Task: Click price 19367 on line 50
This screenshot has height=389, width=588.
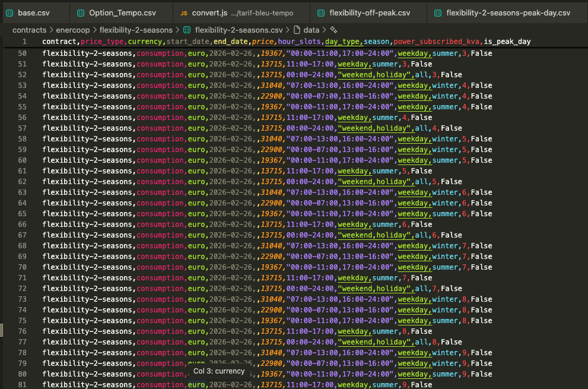Action: tap(272, 53)
